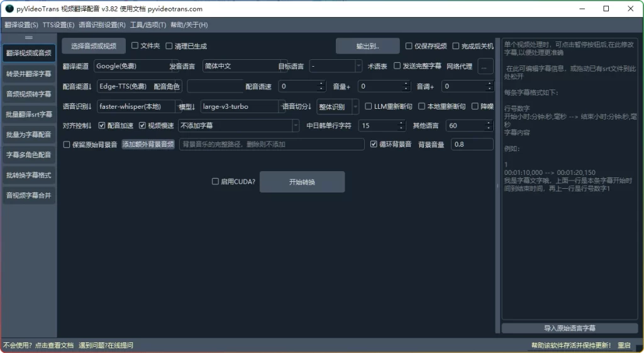Open the 整体识别 speech segmentation dropdown
Viewport: 644px width, 353px height.
click(355, 106)
